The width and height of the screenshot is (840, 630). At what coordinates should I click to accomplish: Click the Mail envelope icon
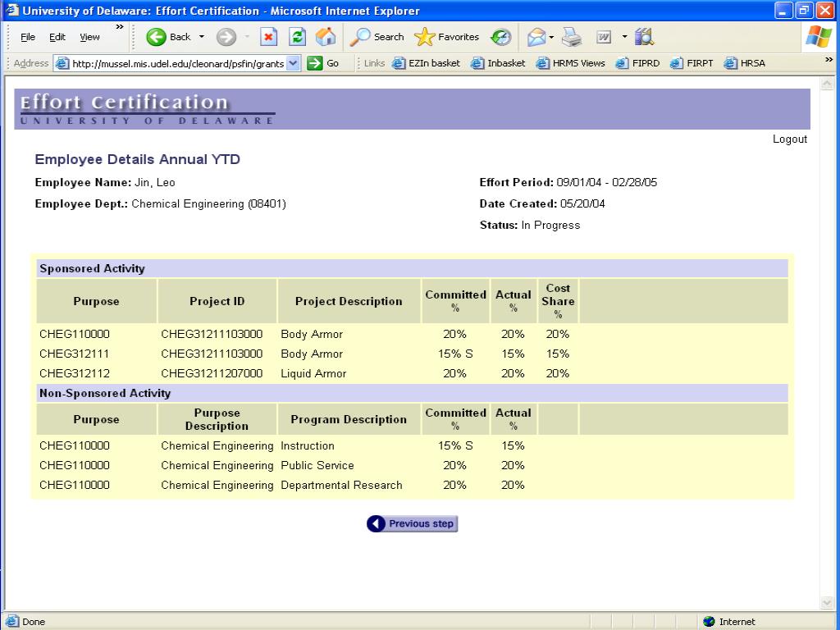click(536, 37)
